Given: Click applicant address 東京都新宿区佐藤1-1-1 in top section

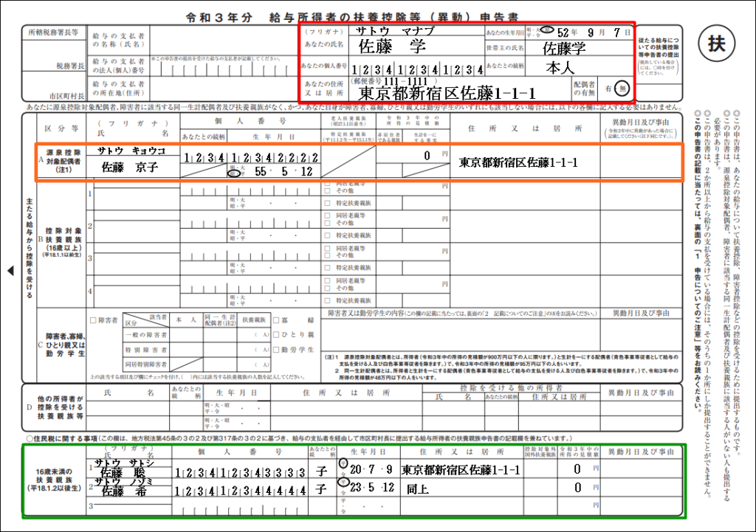Looking at the screenshot, I should click(447, 93).
